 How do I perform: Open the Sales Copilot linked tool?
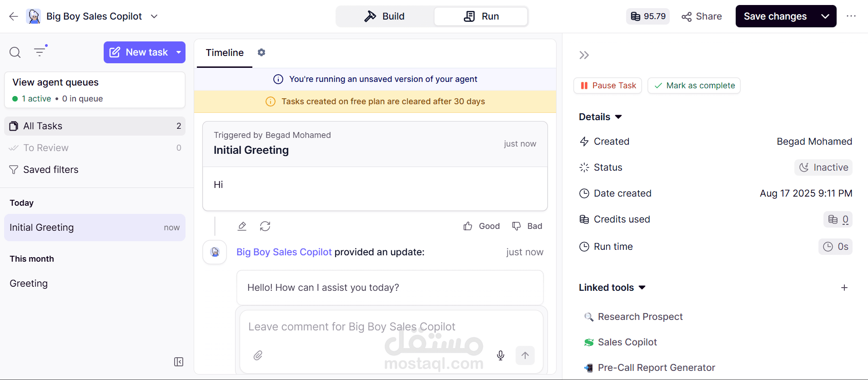click(x=627, y=342)
